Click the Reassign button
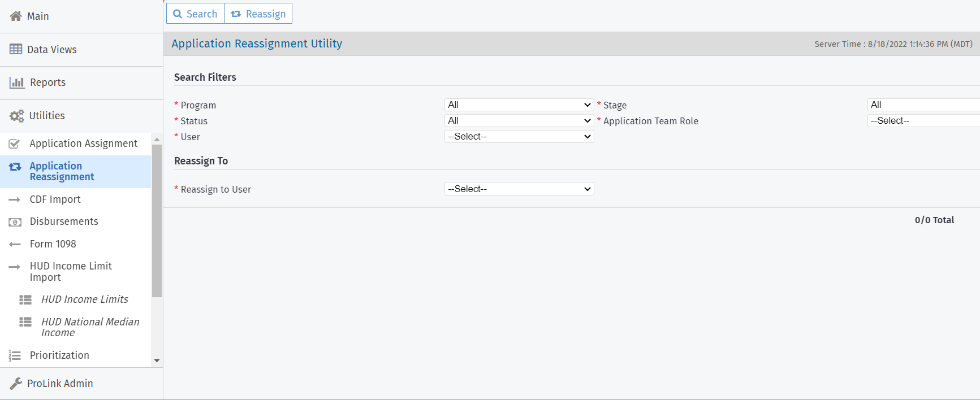 point(258,13)
